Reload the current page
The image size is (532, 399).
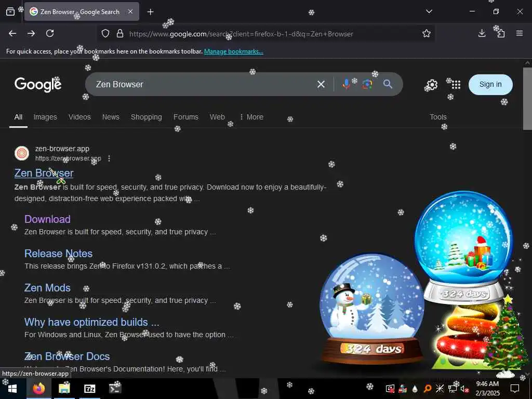pyautogui.click(x=50, y=33)
